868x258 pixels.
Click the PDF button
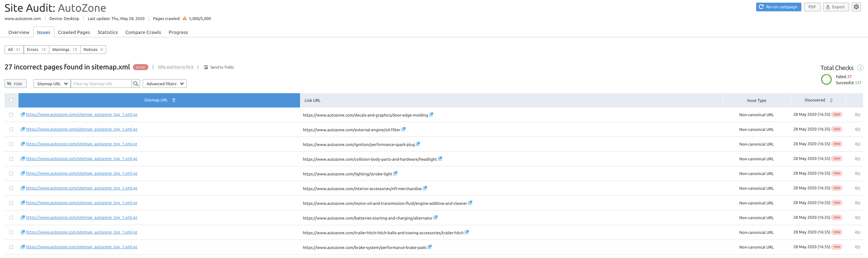[812, 7]
